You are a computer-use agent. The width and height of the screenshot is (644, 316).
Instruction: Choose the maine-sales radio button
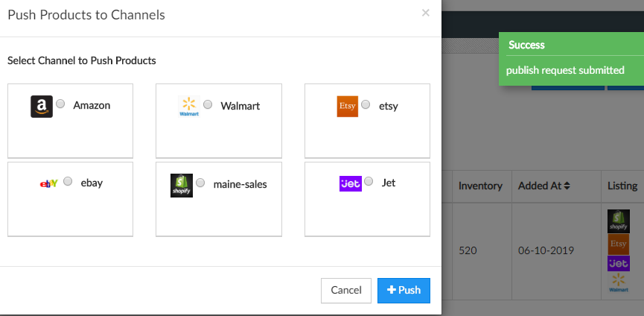200,183
